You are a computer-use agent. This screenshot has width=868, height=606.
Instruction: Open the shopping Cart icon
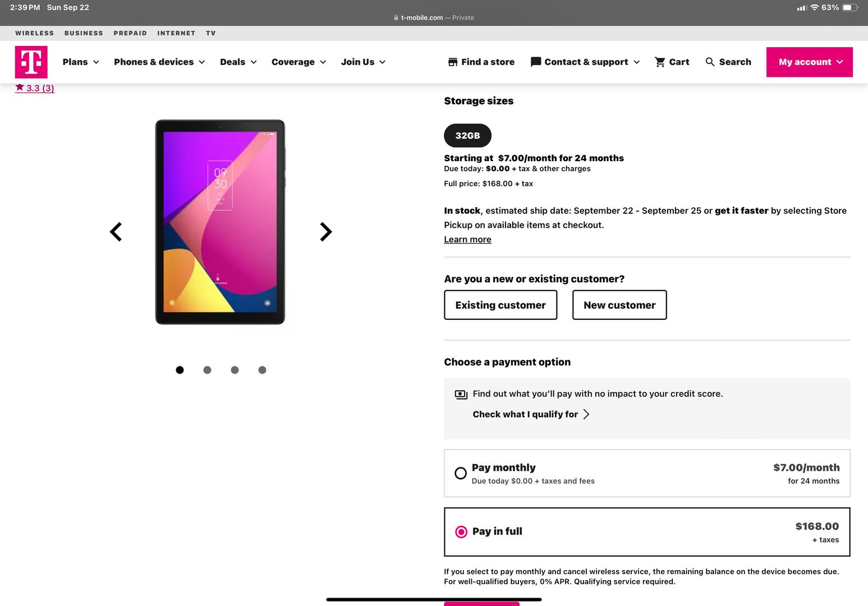tap(660, 62)
